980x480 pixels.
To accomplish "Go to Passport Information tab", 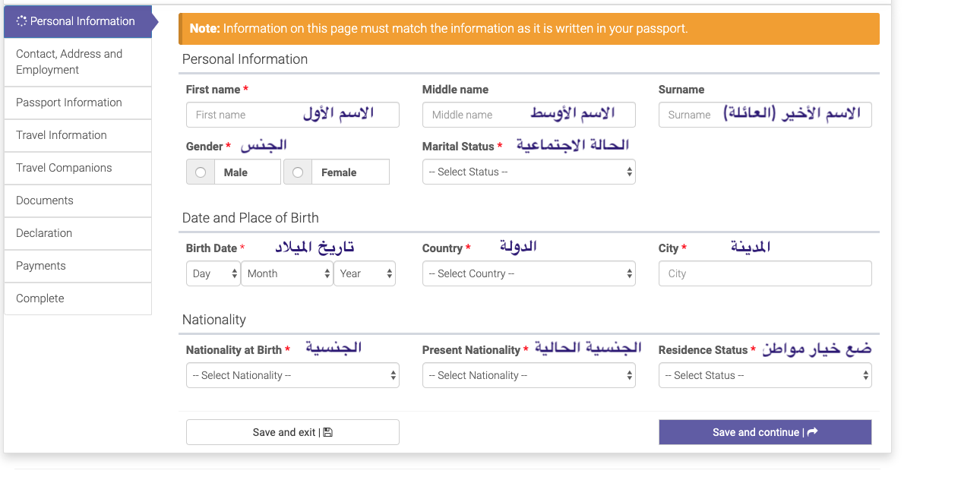I will tap(69, 103).
